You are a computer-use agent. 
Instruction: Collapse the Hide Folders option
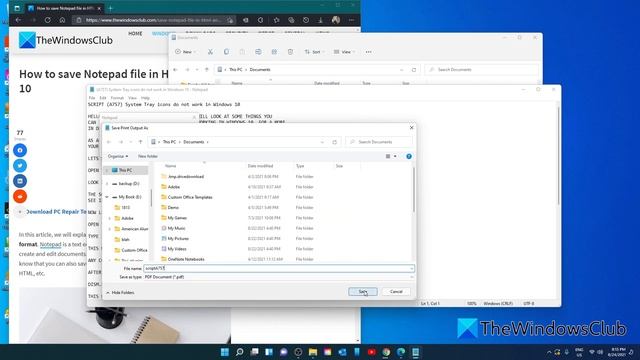click(x=120, y=293)
